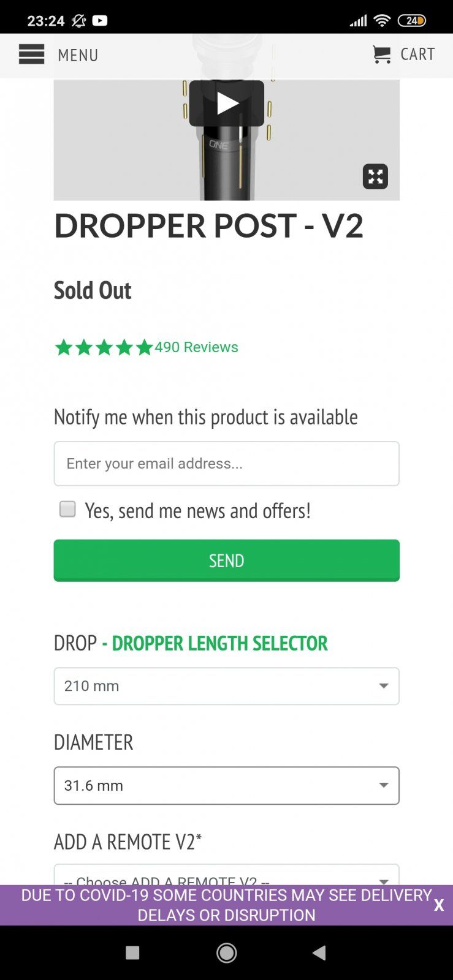The height and width of the screenshot is (980, 453).
Task: Enable the news and offers checkbox
Action: click(x=67, y=509)
